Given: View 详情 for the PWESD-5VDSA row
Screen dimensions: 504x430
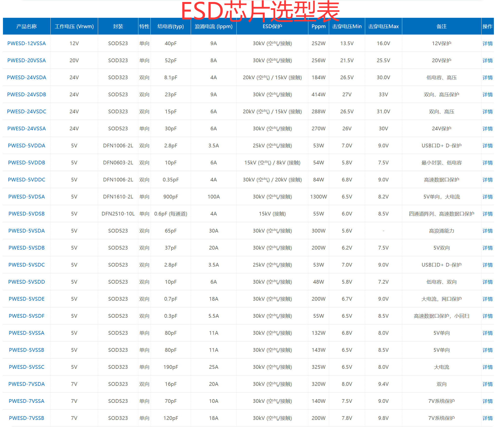Looking at the screenshot, I should pyautogui.click(x=487, y=197).
